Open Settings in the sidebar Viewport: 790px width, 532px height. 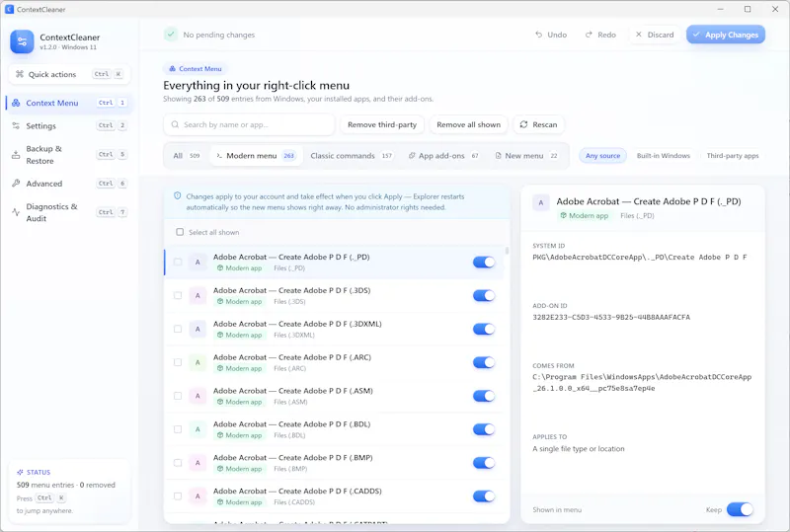coord(69,126)
